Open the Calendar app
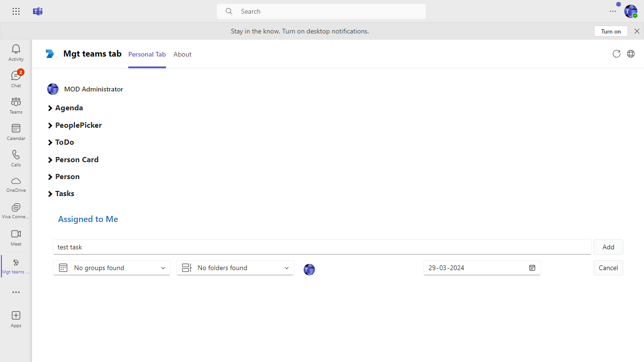Viewport: 644px width, 362px height. click(x=16, y=132)
